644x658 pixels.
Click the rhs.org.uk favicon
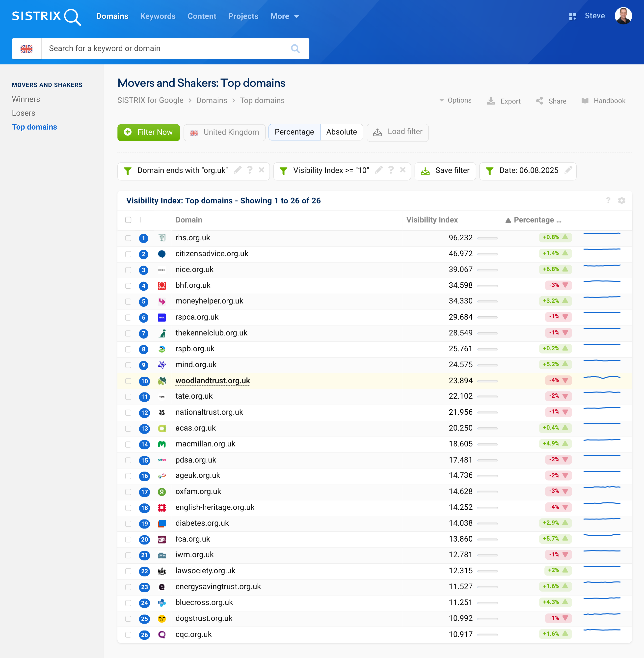point(162,238)
